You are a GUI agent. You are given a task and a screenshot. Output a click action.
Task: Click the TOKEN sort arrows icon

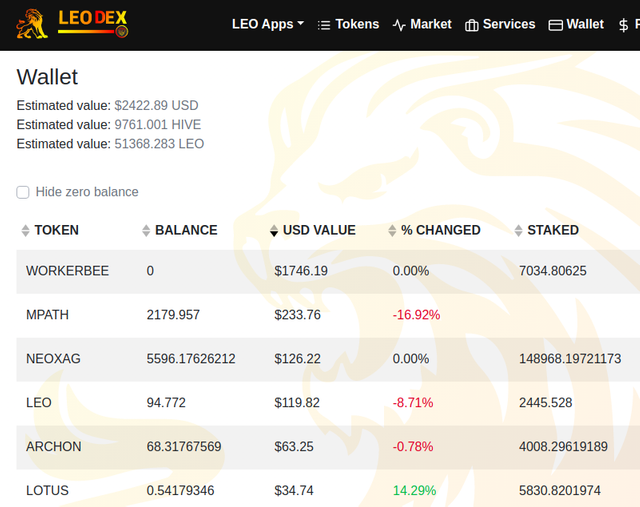[25, 231]
